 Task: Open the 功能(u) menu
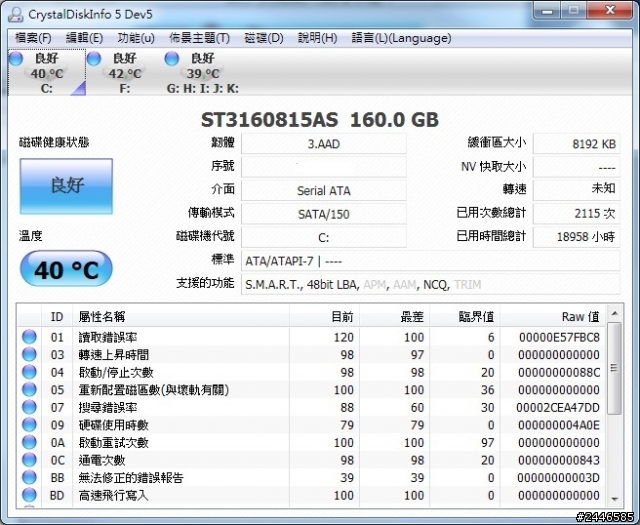(136, 38)
